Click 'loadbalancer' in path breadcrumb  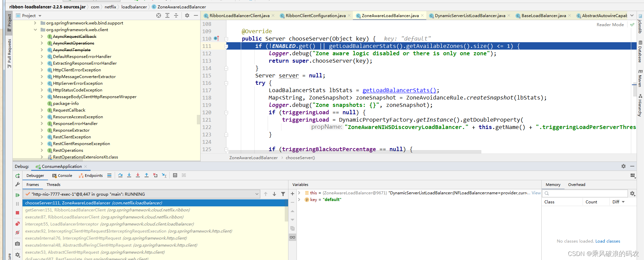click(134, 7)
